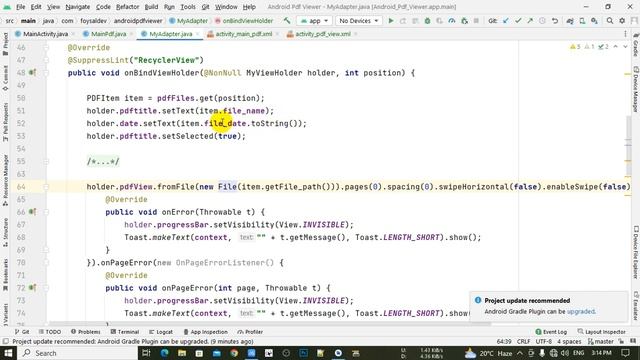Open the No Devices selector dropdown
This screenshot has height=360, width=640.
(x=358, y=20)
